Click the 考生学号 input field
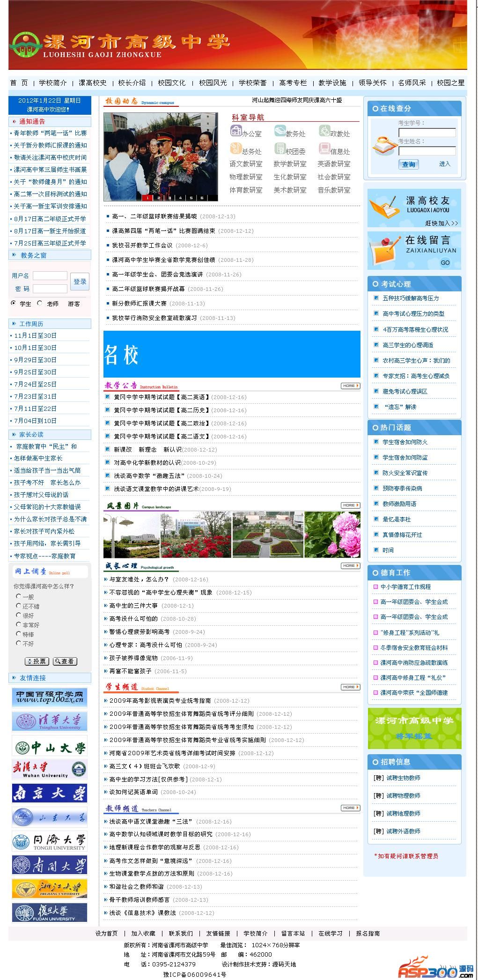The image size is (478, 980). point(427,133)
